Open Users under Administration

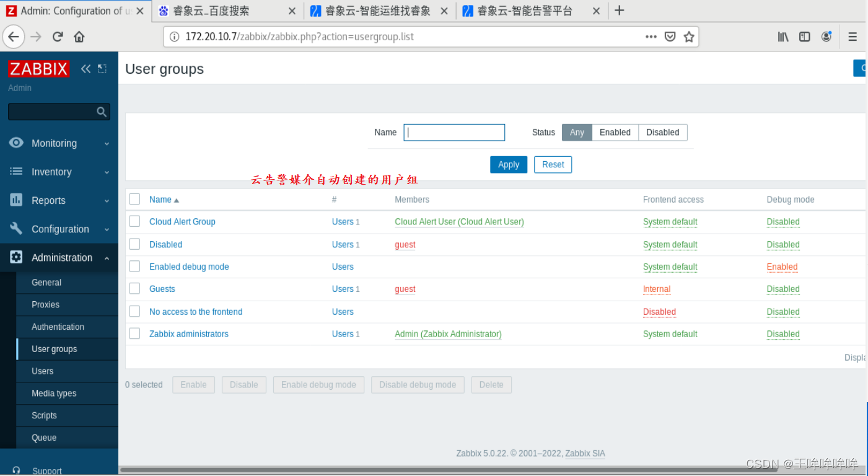pos(67,371)
